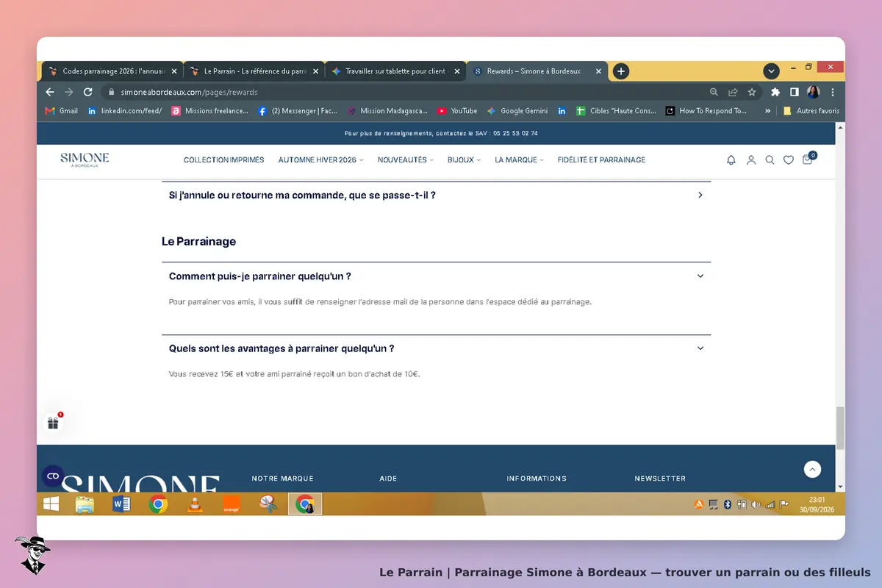
Task: Click the back-to-top arrow button
Action: click(x=812, y=469)
